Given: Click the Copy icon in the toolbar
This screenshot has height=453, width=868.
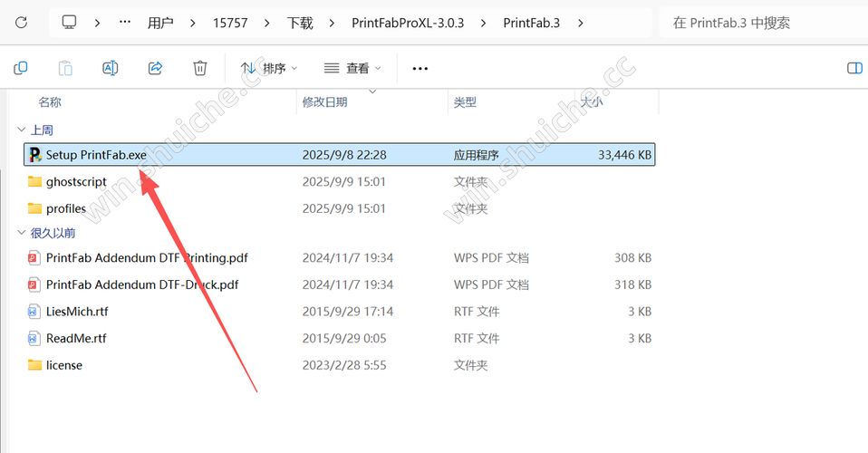Looking at the screenshot, I should [21, 68].
